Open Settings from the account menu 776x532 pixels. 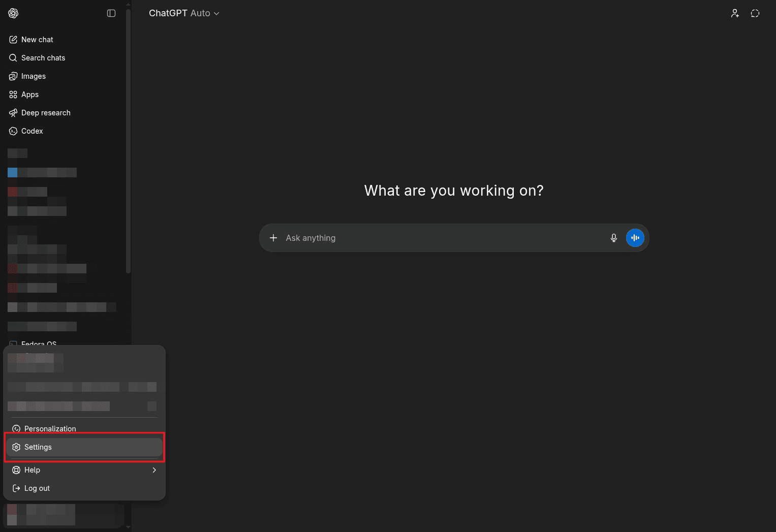click(38, 447)
